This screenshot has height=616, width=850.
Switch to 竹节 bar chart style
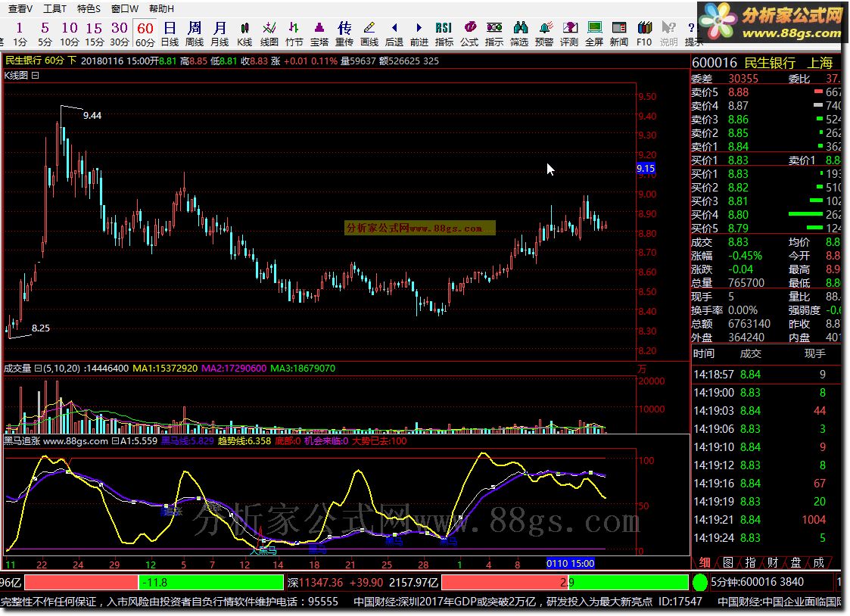tap(294, 33)
